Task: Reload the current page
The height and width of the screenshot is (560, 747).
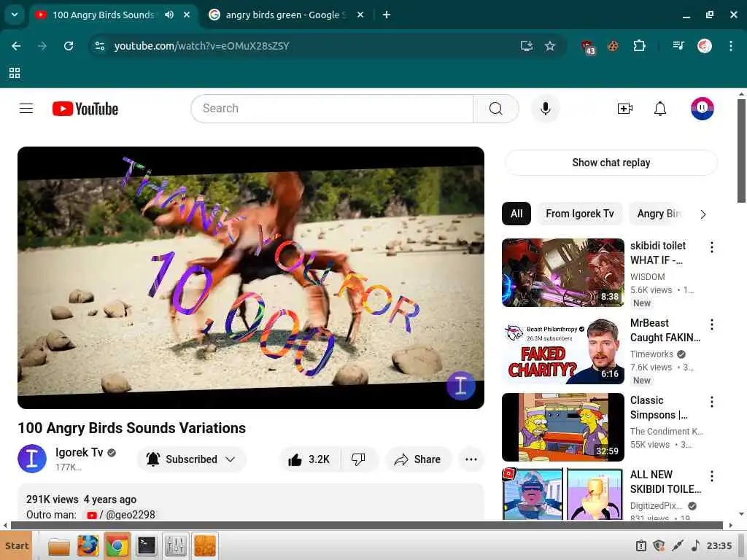Action: click(x=69, y=46)
